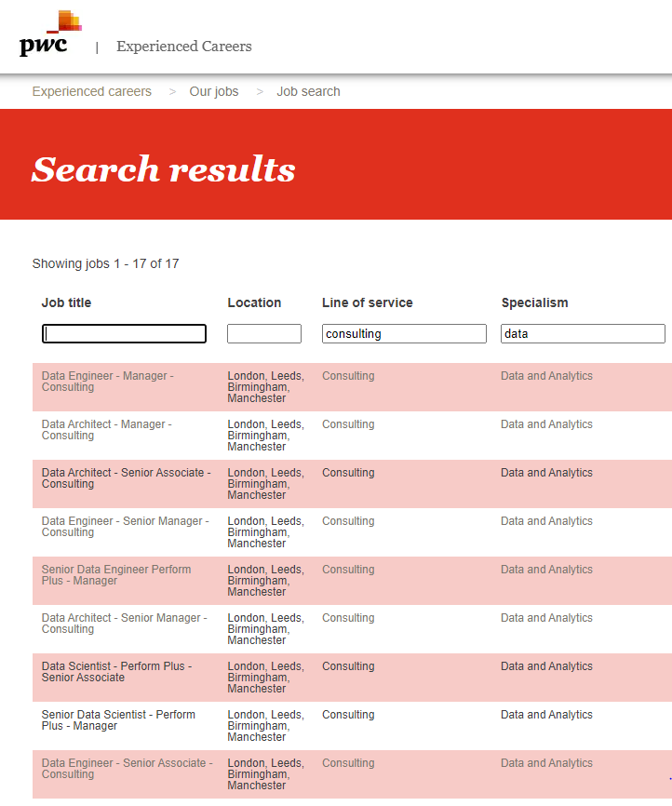Viewport: 672px width, 806px height.
Task: Open Job search breadcrumb link
Action: point(308,91)
